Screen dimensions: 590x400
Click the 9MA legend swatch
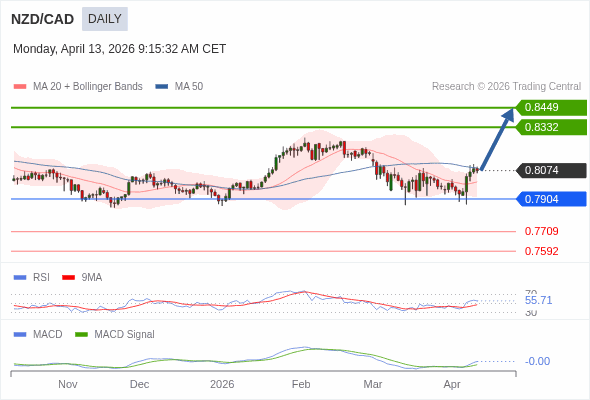[68, 278]
